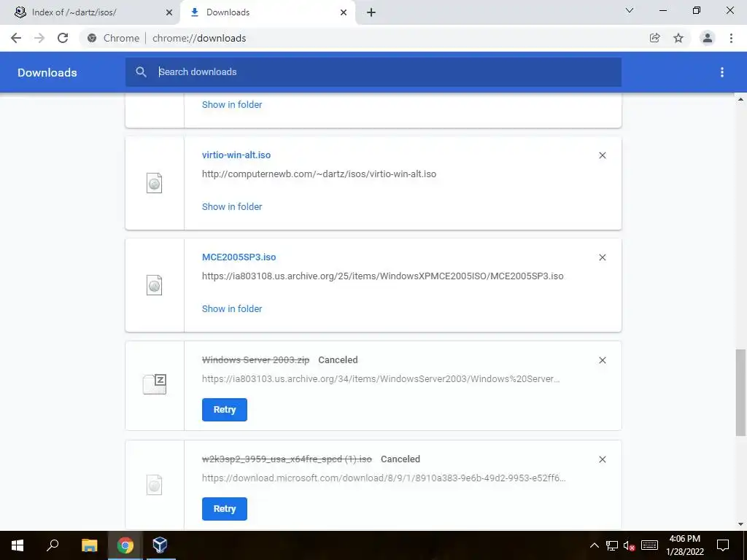
Task: Open the Chrome profile avatar menu
Action: pos(708,38)
